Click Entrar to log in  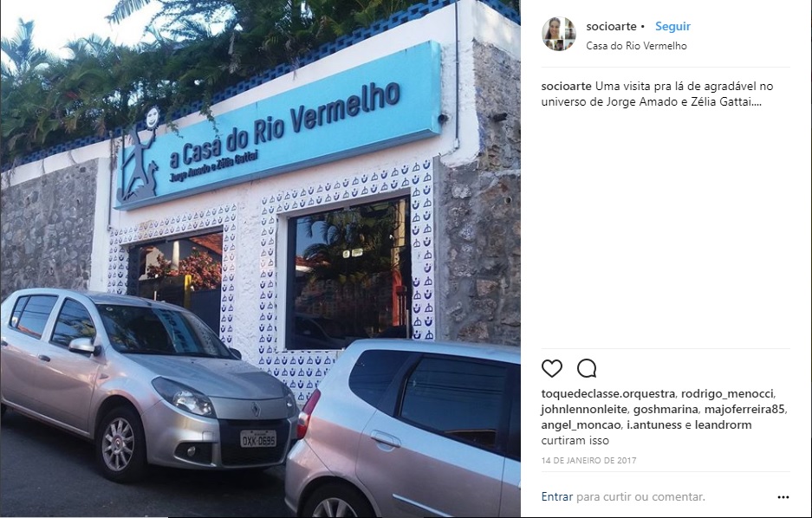pyautogui.click(x=556, y=497)
